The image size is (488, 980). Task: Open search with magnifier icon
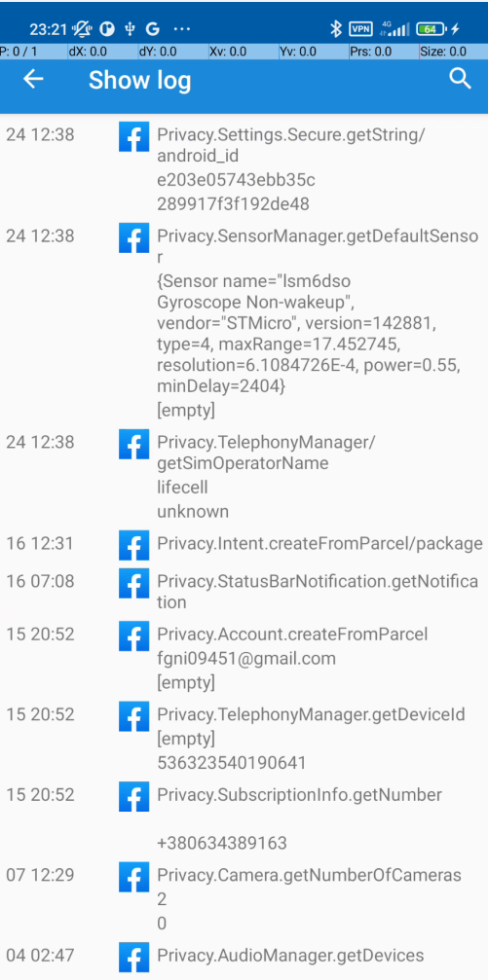(x=461, y=79)
